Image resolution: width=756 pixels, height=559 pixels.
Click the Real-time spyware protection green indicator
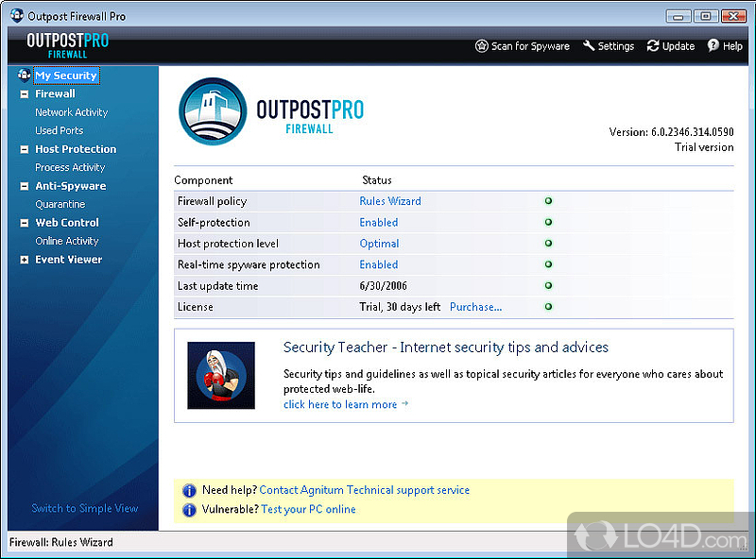click(548, 264)
